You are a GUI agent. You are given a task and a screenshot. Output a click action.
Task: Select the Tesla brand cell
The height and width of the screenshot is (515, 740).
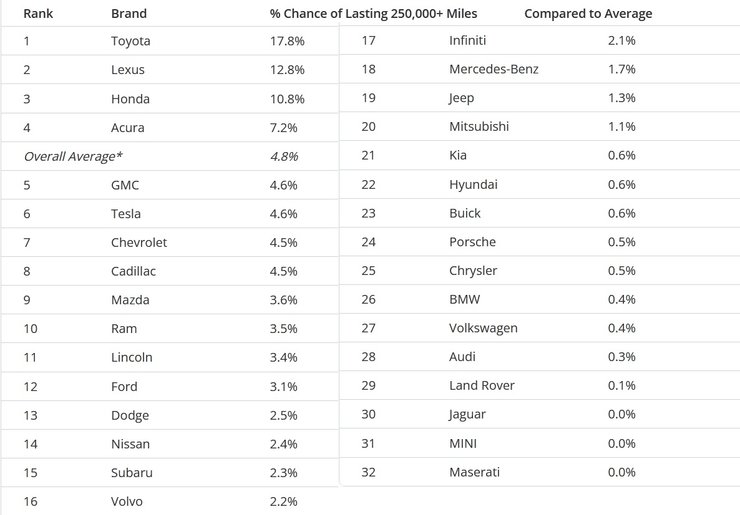[126, 214]
